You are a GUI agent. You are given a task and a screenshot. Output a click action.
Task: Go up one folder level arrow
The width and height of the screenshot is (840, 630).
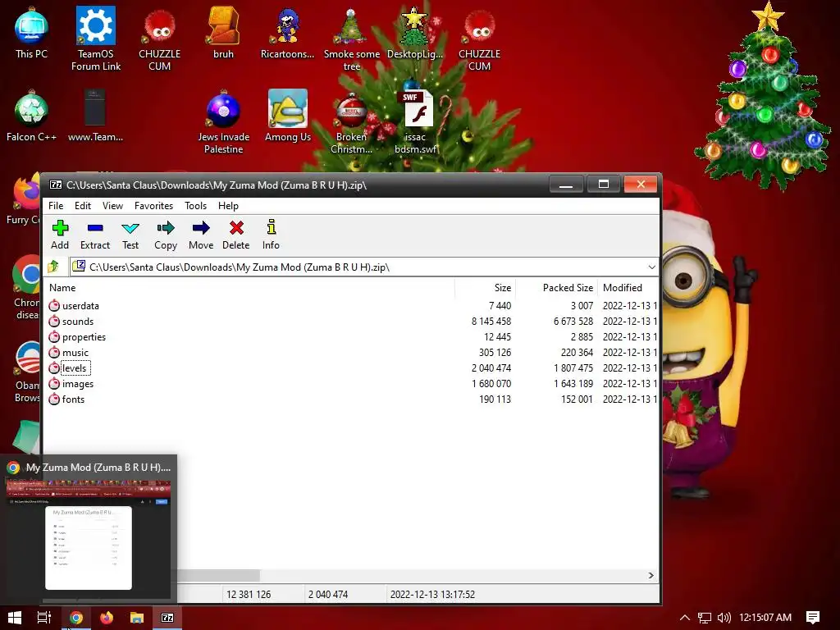[53, 267]
